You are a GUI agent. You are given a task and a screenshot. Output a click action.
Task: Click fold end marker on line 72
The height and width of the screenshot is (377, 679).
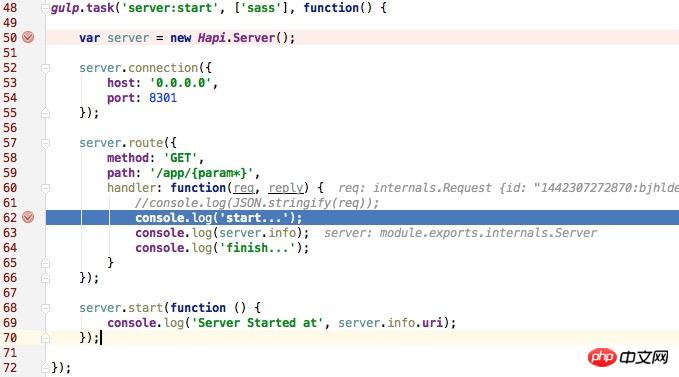[x=45, y=368]
